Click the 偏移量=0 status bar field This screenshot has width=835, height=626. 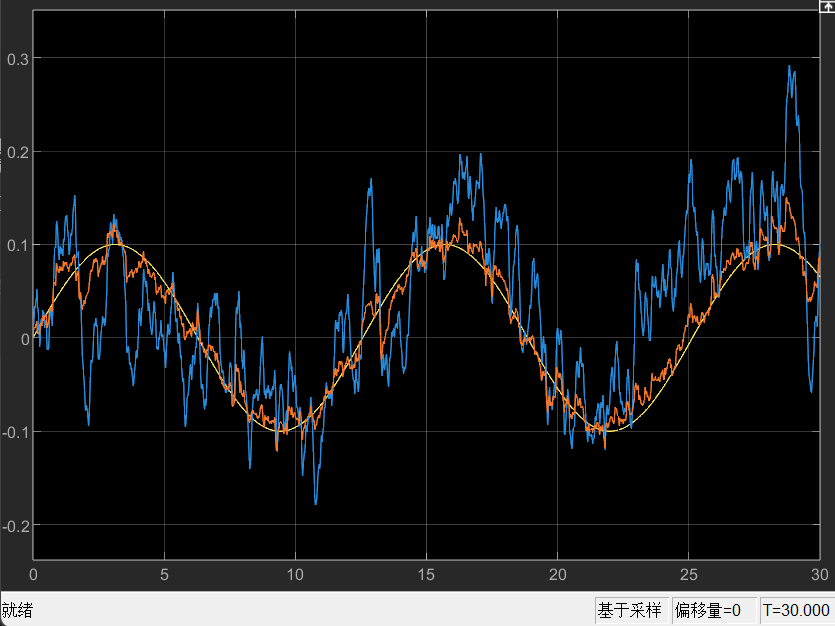point(708,610)
